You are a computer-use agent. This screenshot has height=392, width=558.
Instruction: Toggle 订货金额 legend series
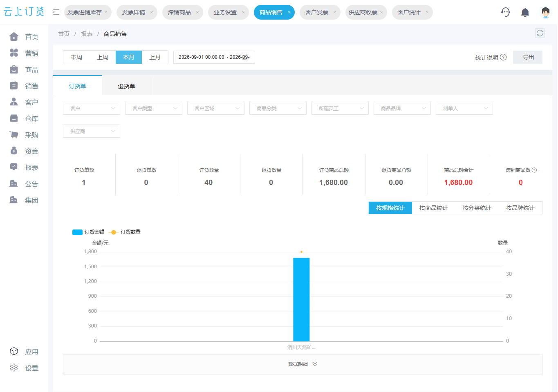click(x=88, y=232)
